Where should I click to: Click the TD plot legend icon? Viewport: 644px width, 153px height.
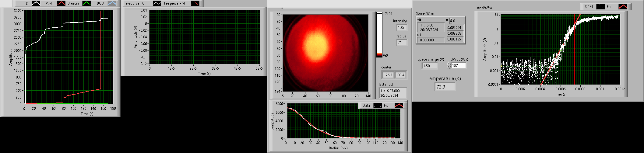click(36, 3)
